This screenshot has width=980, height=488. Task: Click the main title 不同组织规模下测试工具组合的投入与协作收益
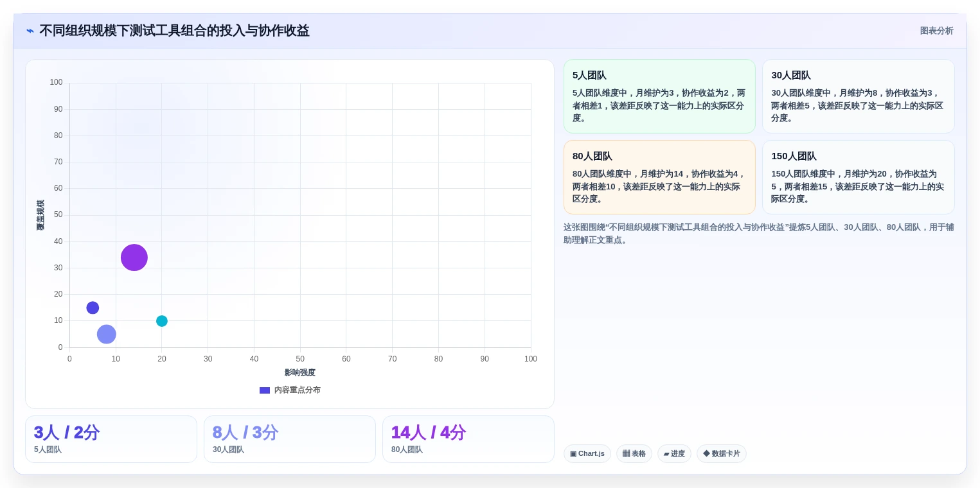(174, 31)
